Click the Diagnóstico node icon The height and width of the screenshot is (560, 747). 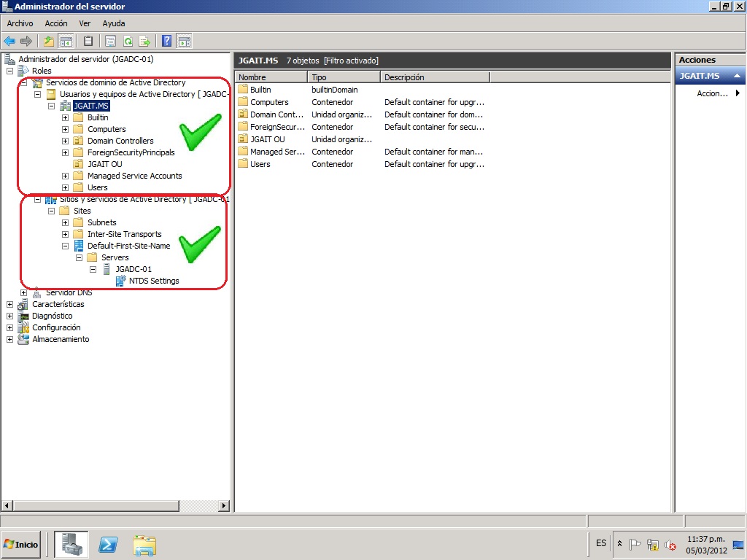pyautogui.click(x=23, y=316)
